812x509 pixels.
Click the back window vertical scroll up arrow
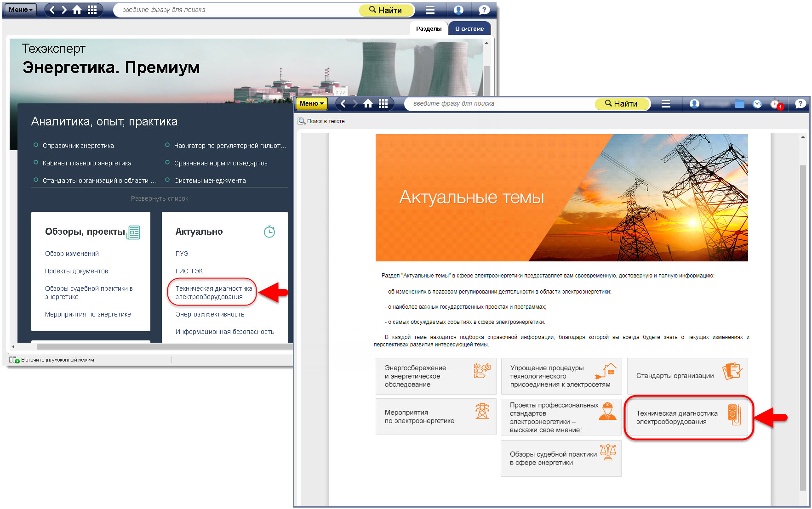coord(486,43)
